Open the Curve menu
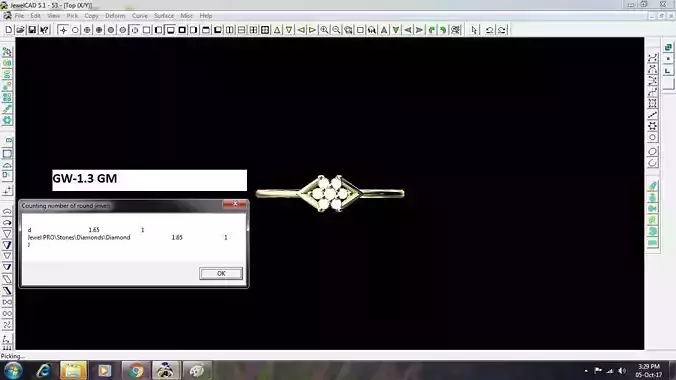 pos(140,16)
